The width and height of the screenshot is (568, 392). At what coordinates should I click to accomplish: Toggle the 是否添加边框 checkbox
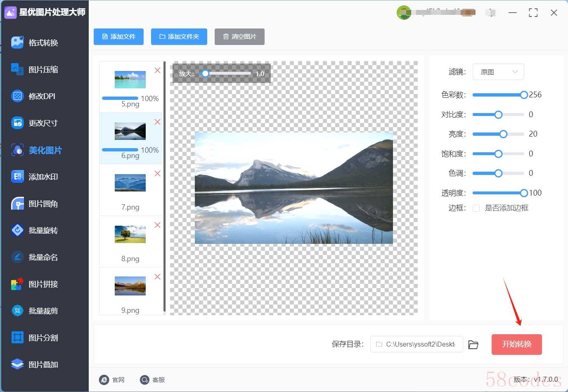(x=476, y=208)
